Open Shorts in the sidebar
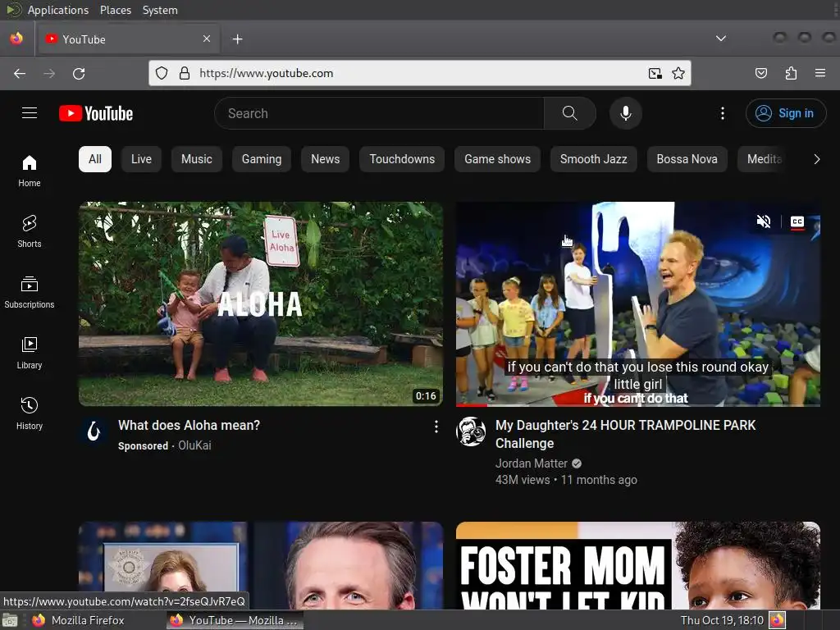 [30, 231]
